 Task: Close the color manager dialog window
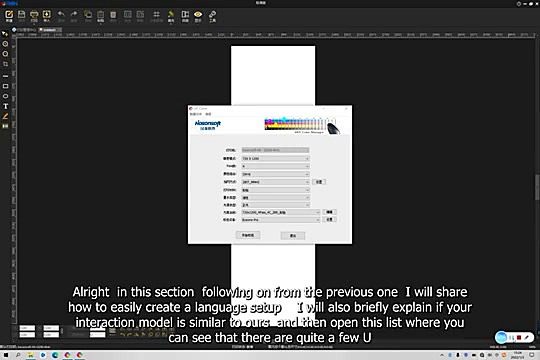click(346, 109)
